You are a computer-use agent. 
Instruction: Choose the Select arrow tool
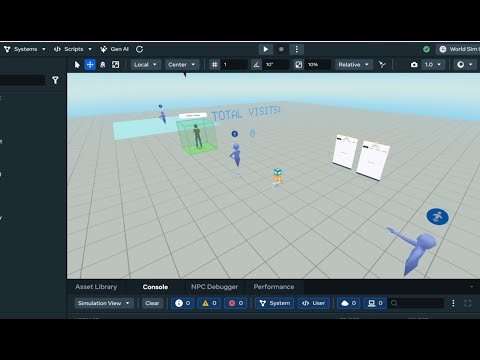(77, 65)
